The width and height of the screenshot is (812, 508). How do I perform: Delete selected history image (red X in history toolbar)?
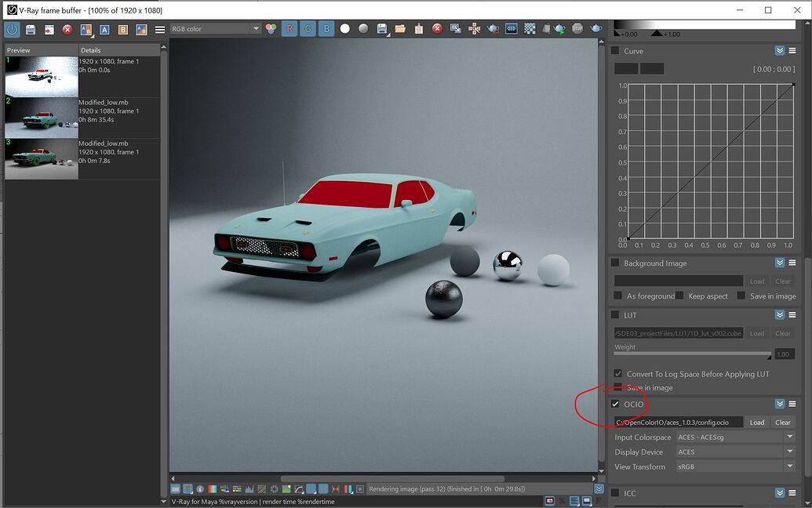(x=67, y=30)
